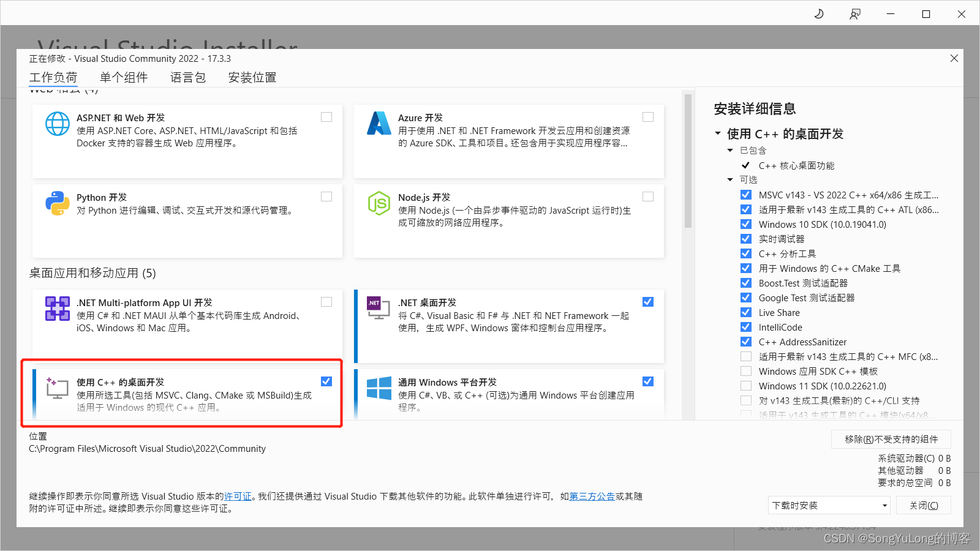980x551 pixels.
Task: Uncheck the .NET desktop development workload
Action: (x=648, y=302)
